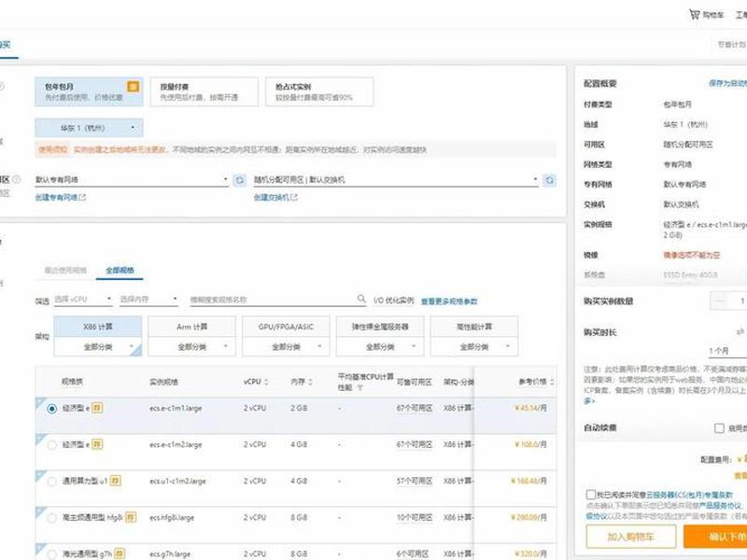Expand 全部分类 dropdown under Arm 计算

point(192,346)
